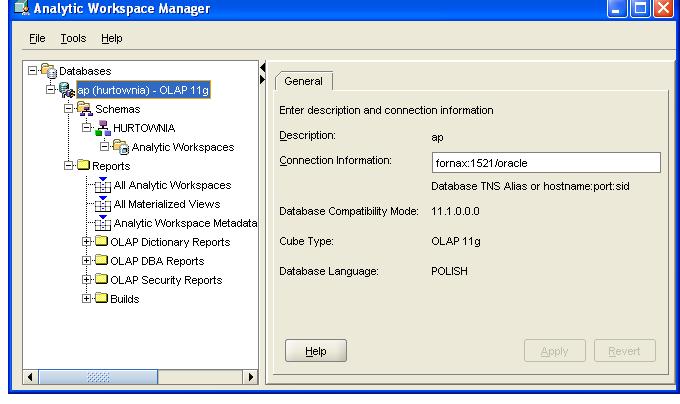Open the File menu
Viewport: 680px width, 404px height.
[x=37, y=38]
